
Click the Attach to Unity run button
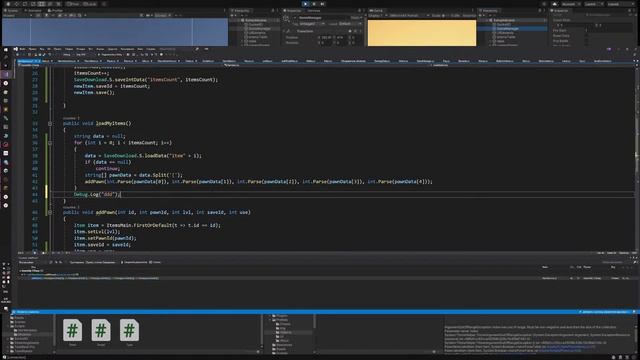[110, 54]
